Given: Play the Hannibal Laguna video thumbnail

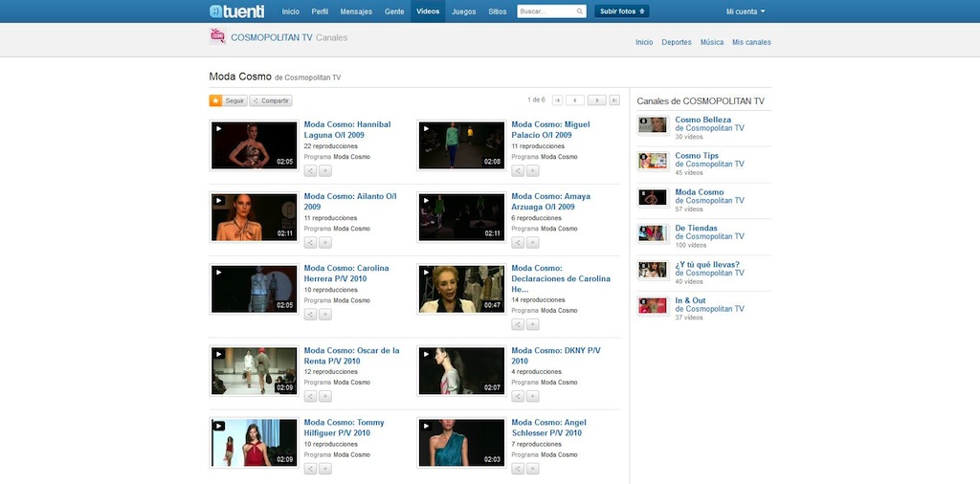Looking at the screenshot, I should (x=254, y=145).
